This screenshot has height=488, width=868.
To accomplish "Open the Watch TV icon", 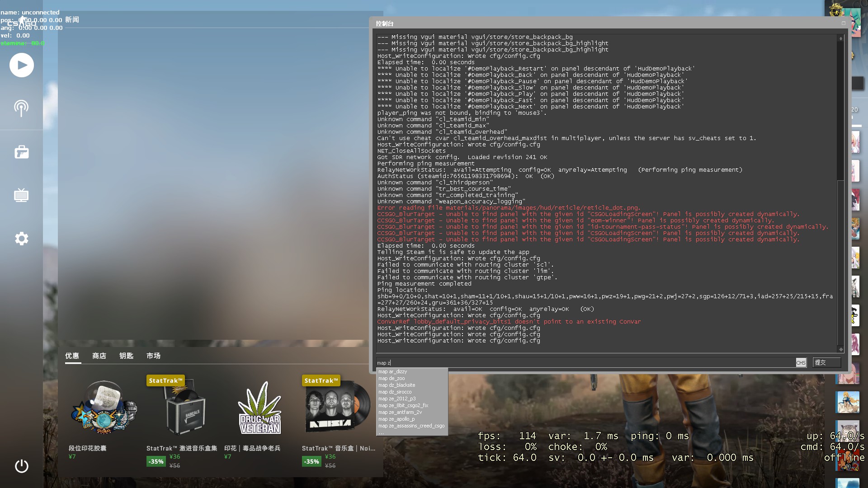I will pyautogui.click(x=21, y=195).
